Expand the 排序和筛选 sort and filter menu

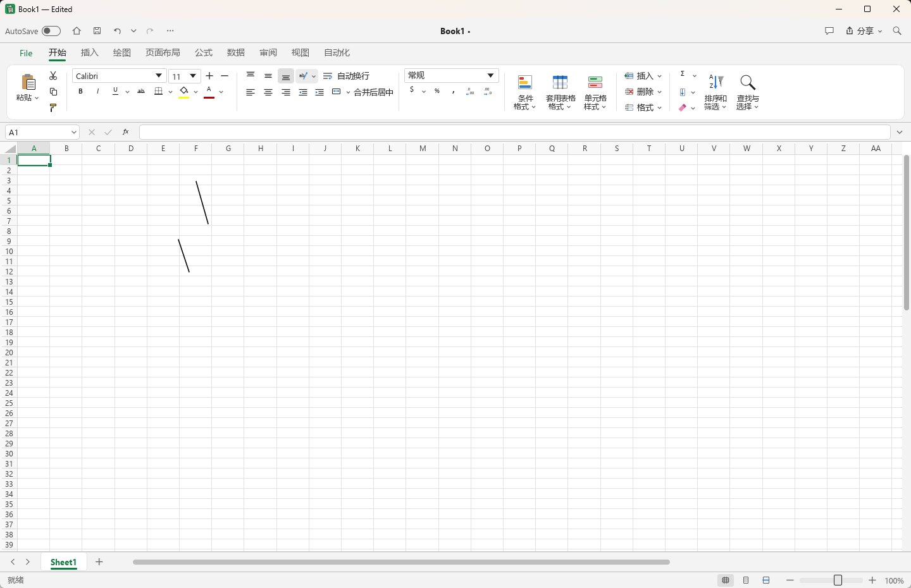click(x=716, y=92)
